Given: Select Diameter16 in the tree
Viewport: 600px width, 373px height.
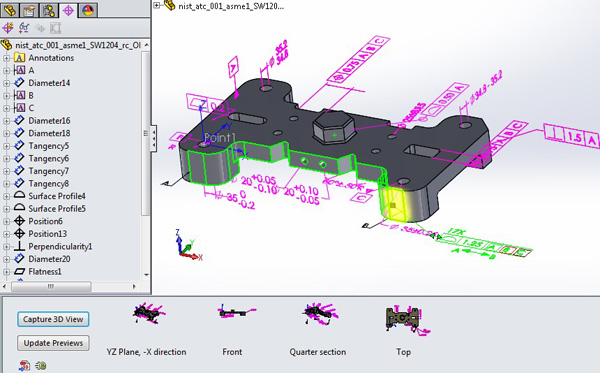Looking at the screenshot, I should pos(49,121).
